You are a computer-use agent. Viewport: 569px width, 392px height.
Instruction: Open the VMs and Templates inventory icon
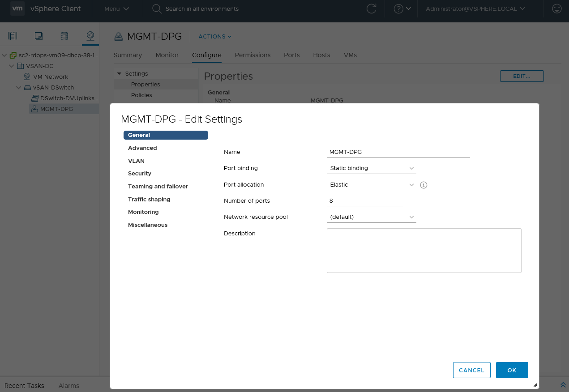click(x=39, y=36)
